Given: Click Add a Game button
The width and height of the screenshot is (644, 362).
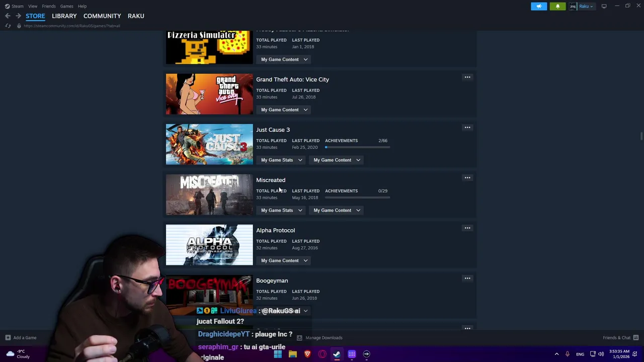Looking at the screenshot, I should click(x=21, y=338).
